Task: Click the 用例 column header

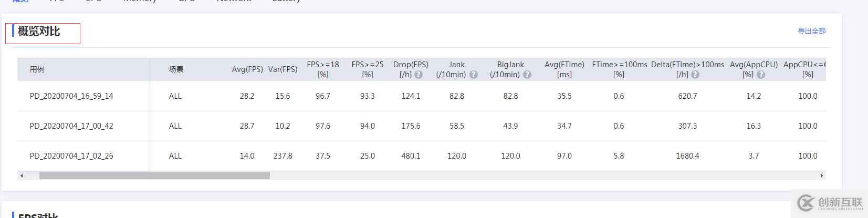Action: (x=37, y=69)
